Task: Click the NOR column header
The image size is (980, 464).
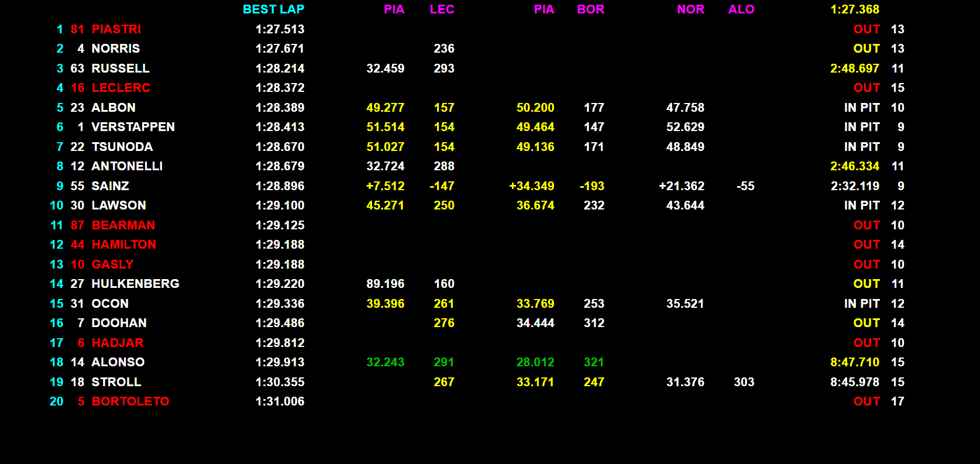Action: (690, 9)
